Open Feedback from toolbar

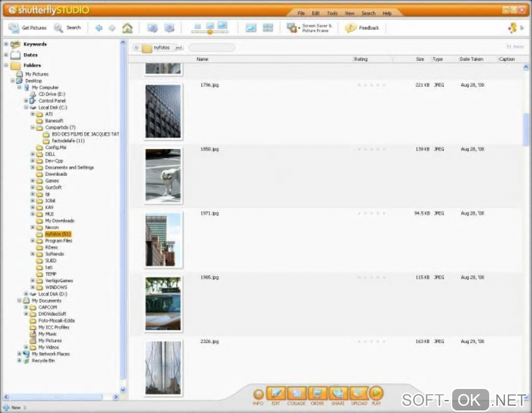tap(362, 28)
